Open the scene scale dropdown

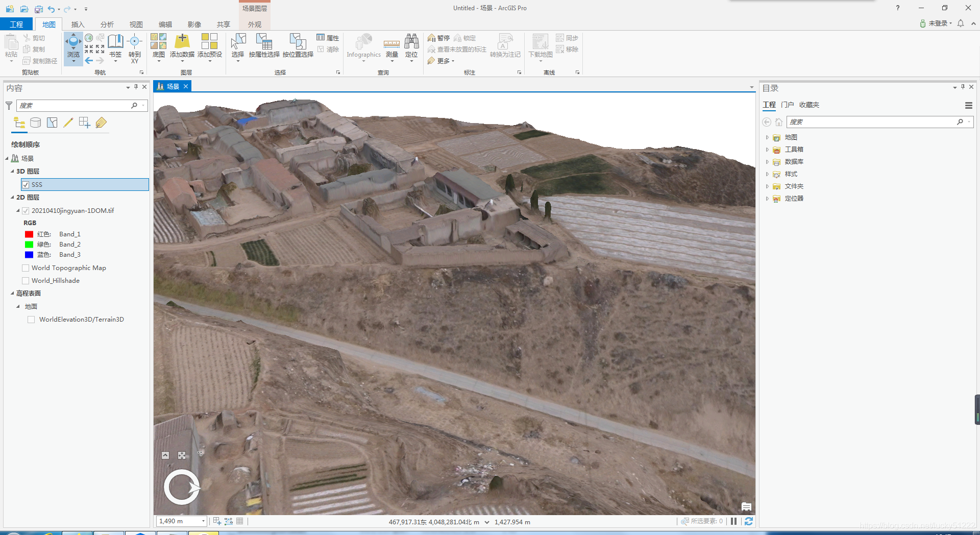coord(203,521)
